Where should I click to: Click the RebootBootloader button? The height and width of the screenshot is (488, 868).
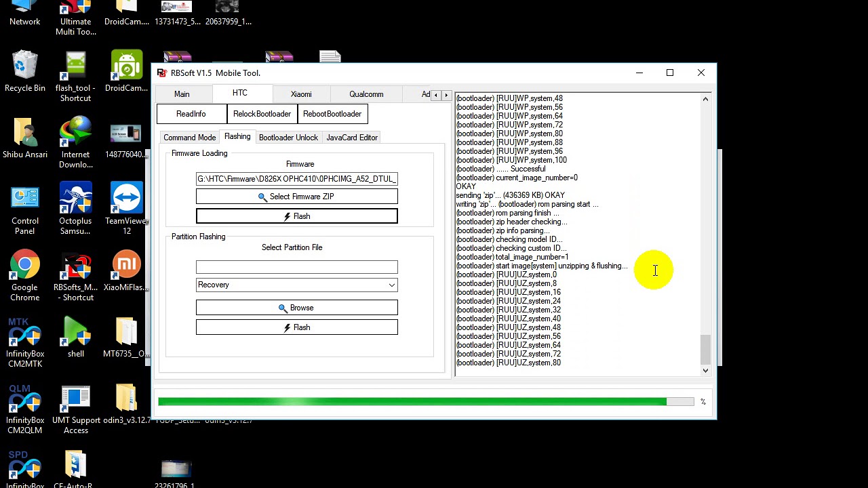pyautogui.click(x=332, y=114)
